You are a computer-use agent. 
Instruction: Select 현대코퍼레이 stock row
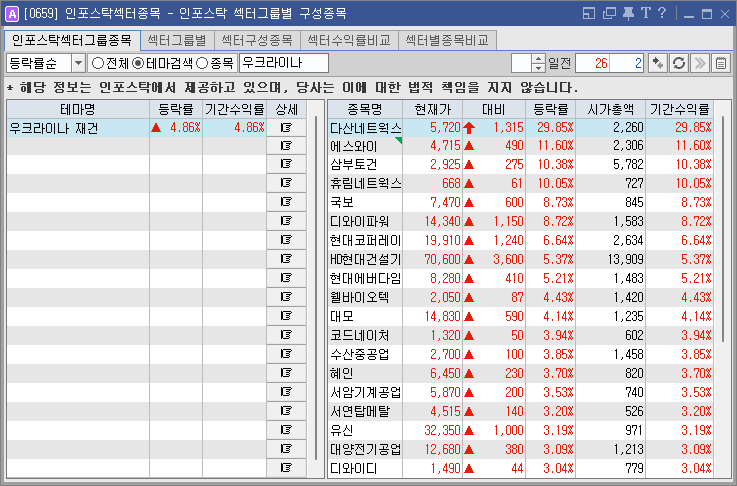[520, 241]
